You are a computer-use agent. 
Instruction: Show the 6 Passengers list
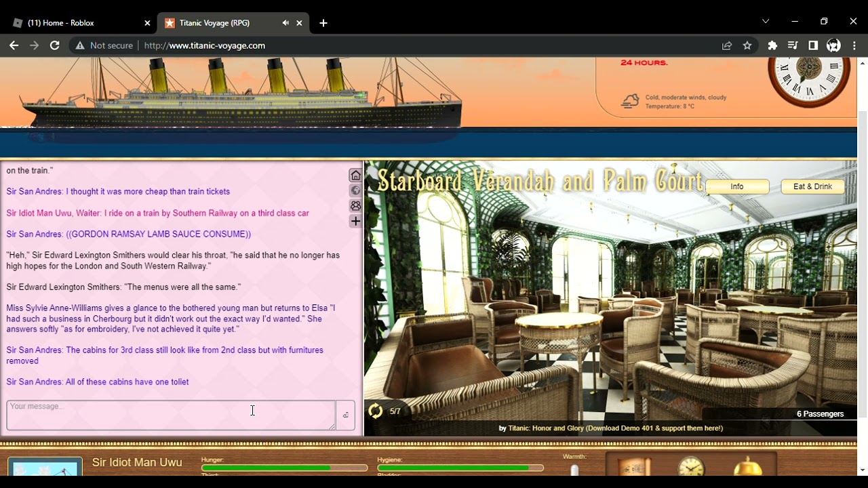820,414
